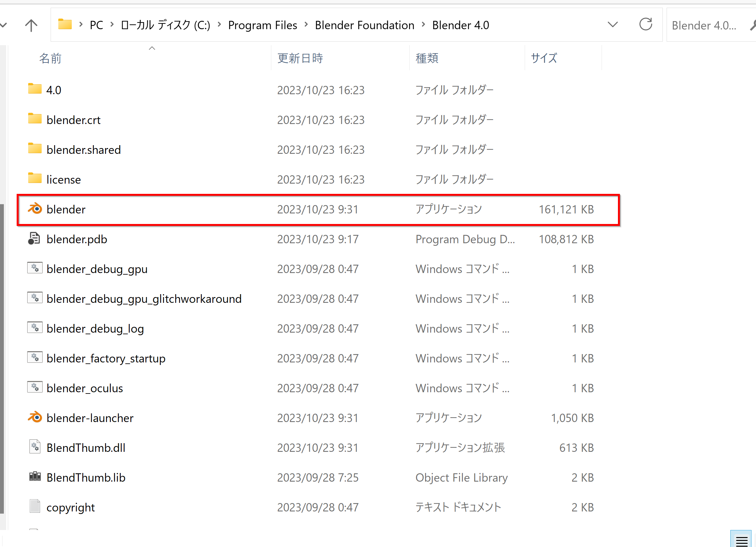
Task: Click the 1,050 KB size value
Action: coord(572,418)
